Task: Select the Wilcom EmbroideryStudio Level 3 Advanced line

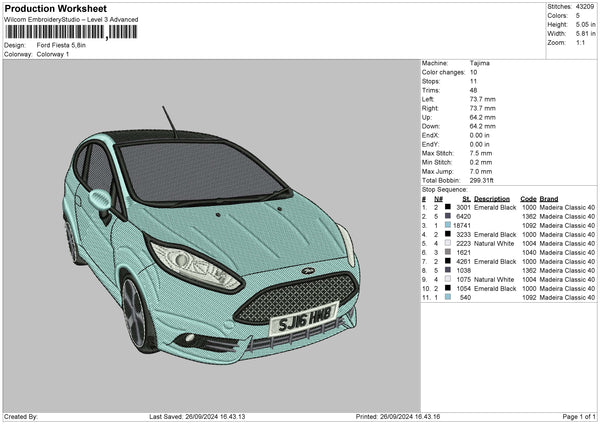Action: tap(71, 20)
